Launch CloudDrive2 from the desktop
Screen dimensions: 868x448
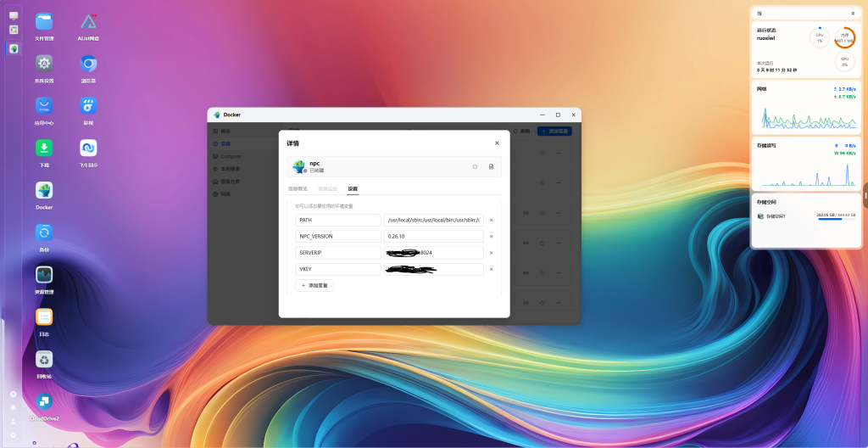click(44, 401)
